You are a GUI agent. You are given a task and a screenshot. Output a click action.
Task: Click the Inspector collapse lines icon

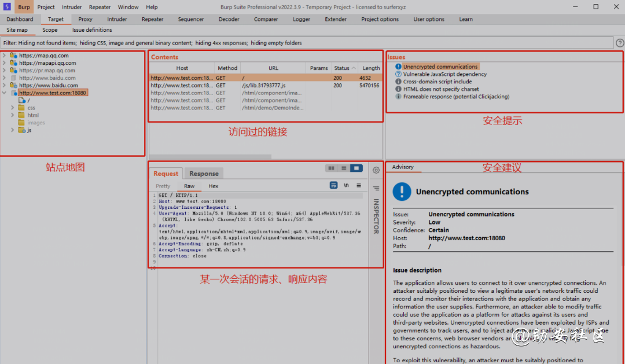(x=376, y=188)
